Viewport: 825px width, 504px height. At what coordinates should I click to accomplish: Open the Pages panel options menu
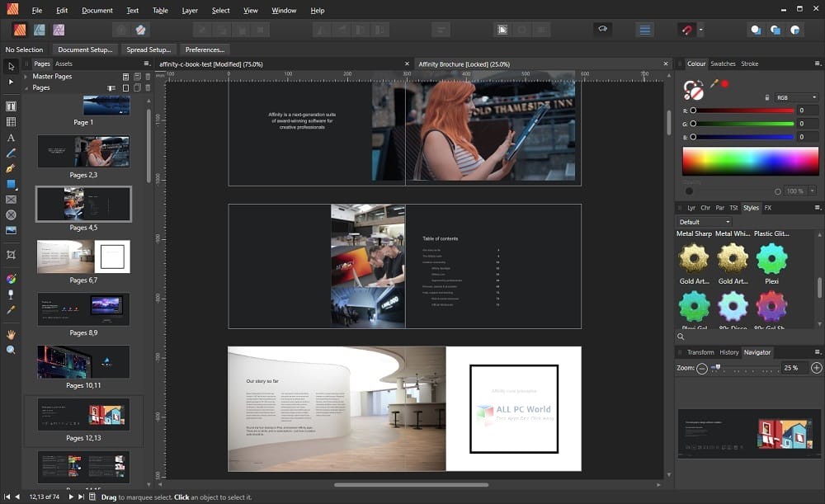[147, 64]
